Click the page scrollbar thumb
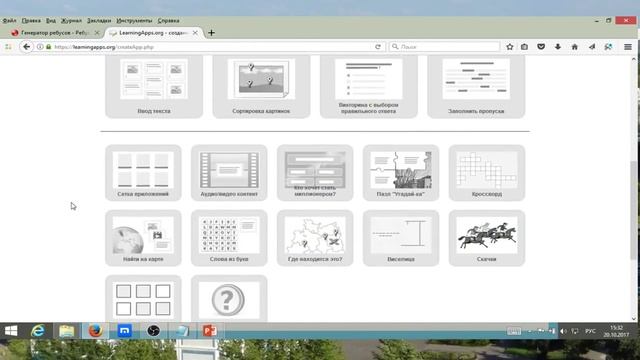Image resolution: width=640 pixels, height=360 pixels. [633, 210]
